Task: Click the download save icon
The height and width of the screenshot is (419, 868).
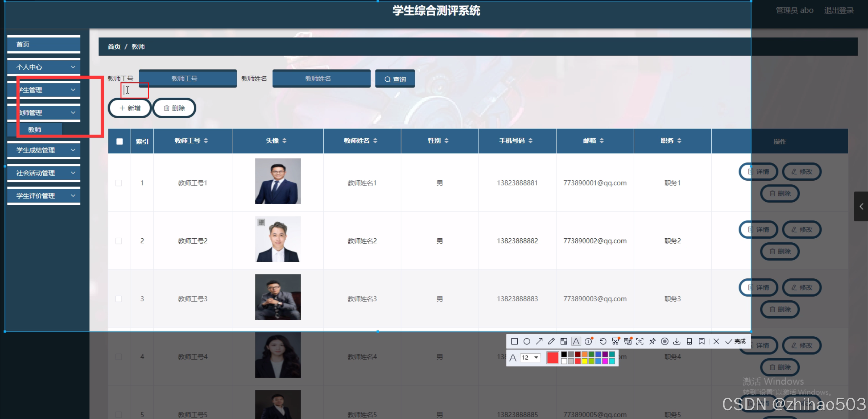Action: pyautogui.click(x=677, y=341)
